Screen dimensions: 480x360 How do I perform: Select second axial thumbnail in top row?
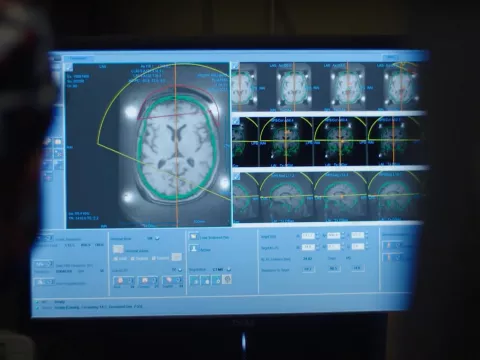tap(294, 88)
